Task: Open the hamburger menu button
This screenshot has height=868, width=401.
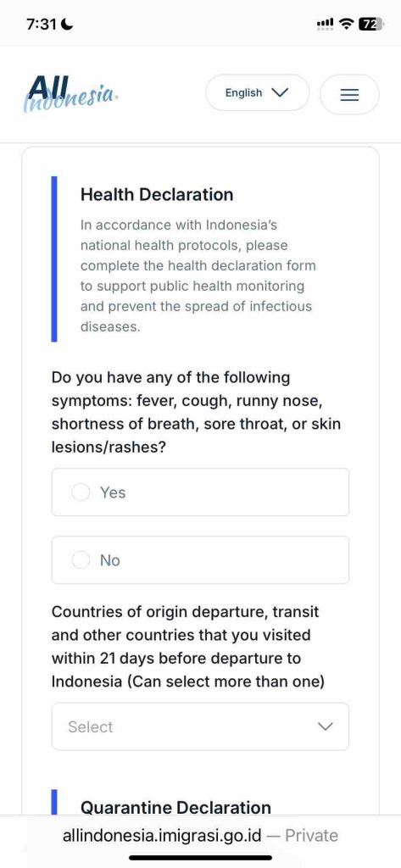Action: (x=349, y=95)
